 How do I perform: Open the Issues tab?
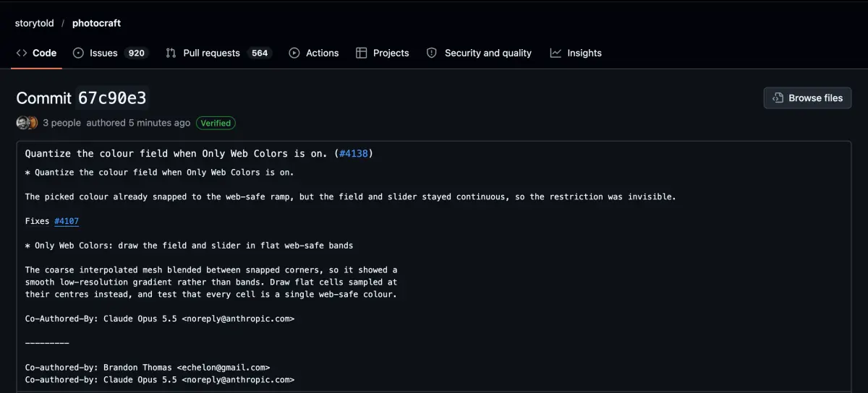(111, 53)
